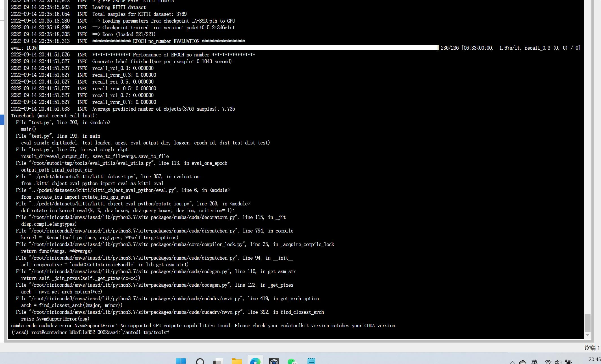Viewport: 601px width, 364px height.
Task: Click 'arch = nvvm.get_arch_option(*cc)' line
Action: click(62, 292)
